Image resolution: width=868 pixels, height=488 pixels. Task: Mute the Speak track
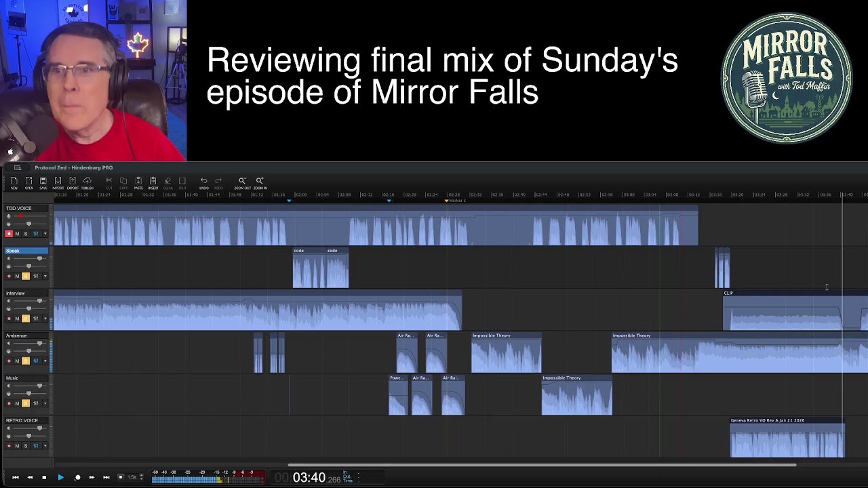point(18,276)
